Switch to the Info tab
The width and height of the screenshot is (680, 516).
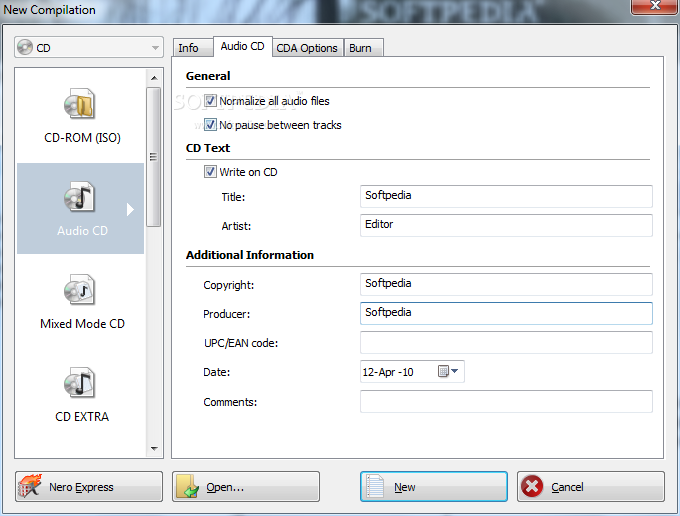click(x=193, y=48)
